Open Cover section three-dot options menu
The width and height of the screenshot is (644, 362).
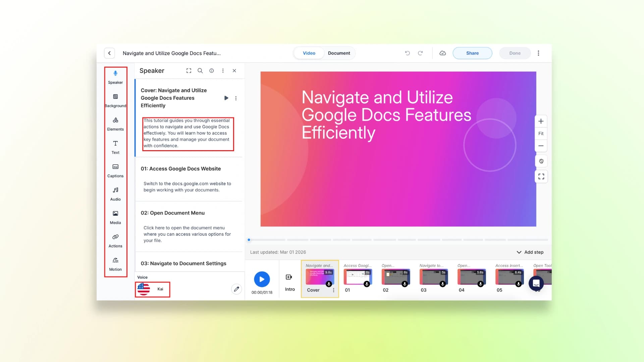(x=236, y=98)
